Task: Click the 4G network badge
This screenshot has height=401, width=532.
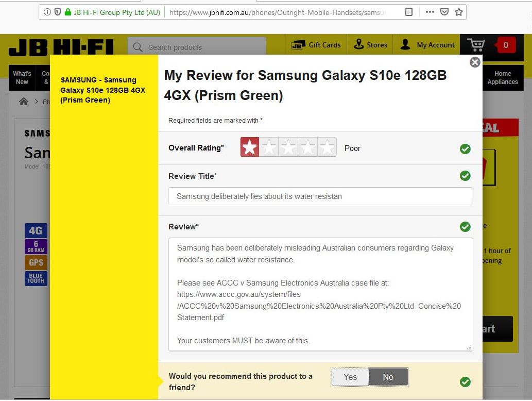Action: (36, 230)
